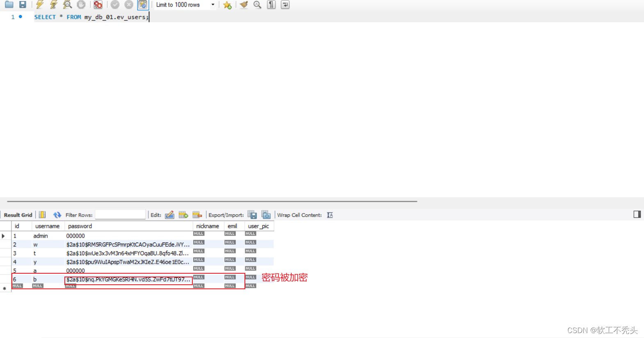Sort by the nickname column header
The height and width of the screenshot is (338, 644).
[x=208, y=226]
